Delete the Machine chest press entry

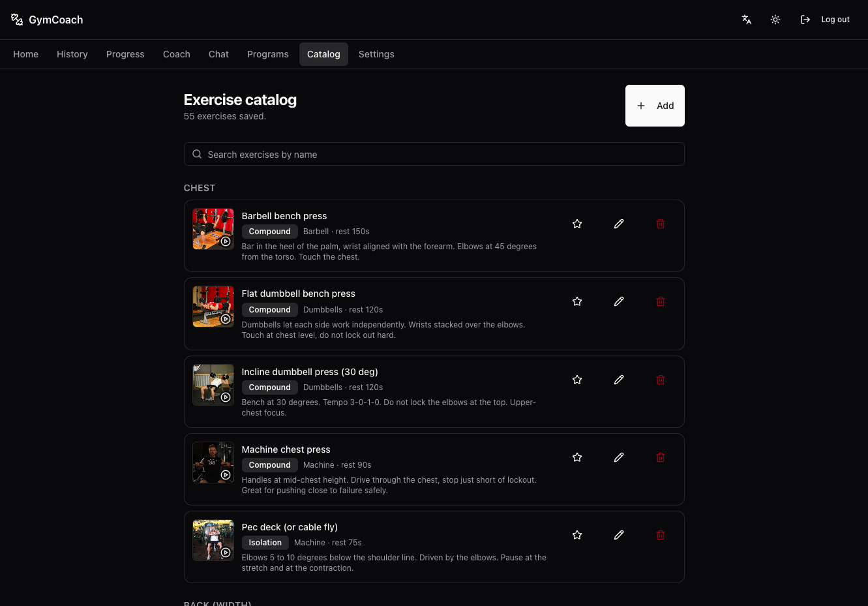tap(661, 457)
